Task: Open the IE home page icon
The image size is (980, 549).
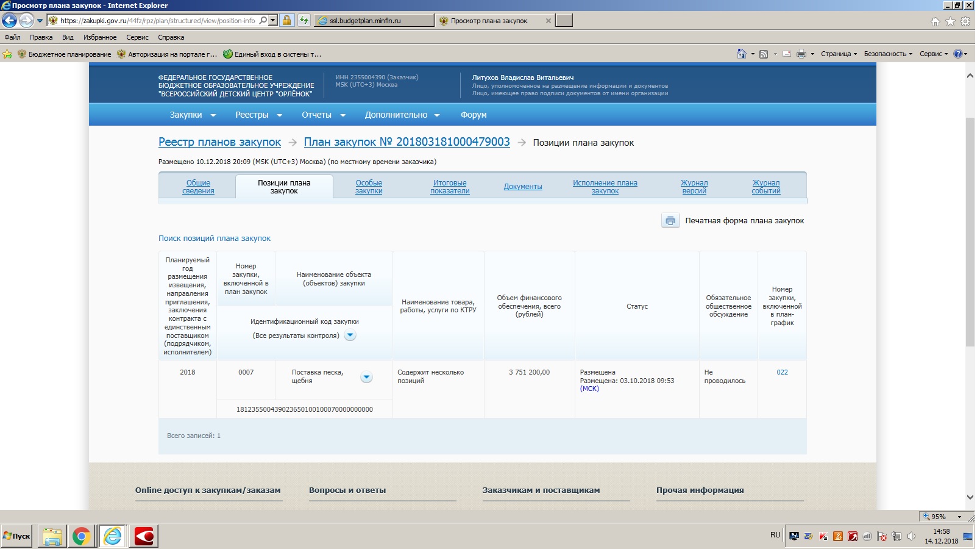Action: pyautogui.click(x=935, y=21)
